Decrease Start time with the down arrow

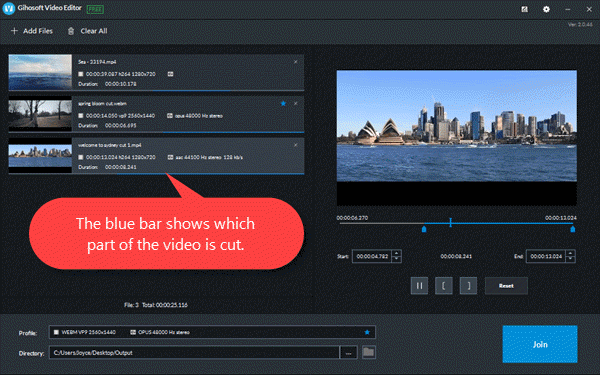[x=397, y=259]
